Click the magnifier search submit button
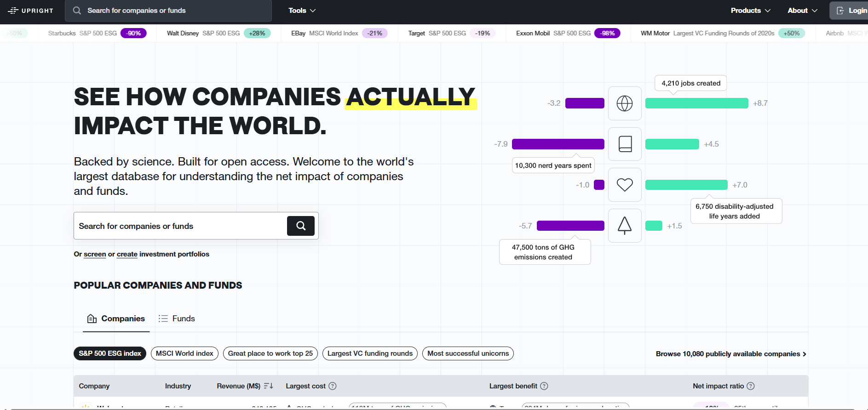This screenshot has height=410, width=868. coord(300,226)
